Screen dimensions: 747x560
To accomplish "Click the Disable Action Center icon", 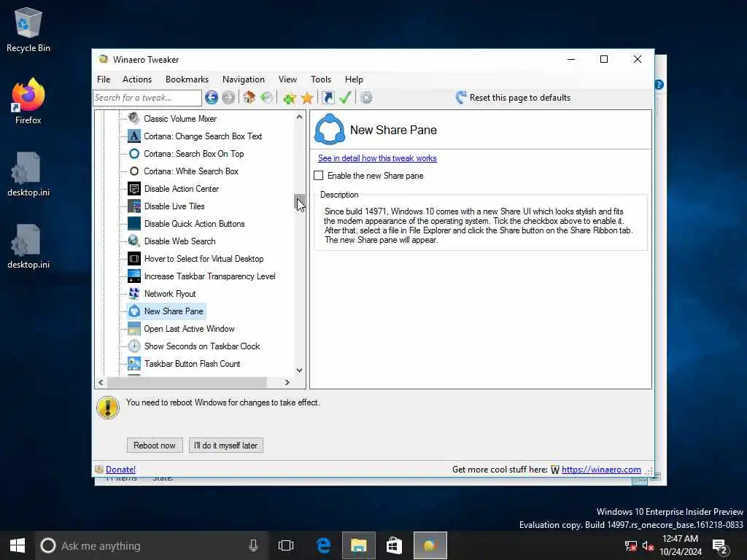I will point(134,189).
